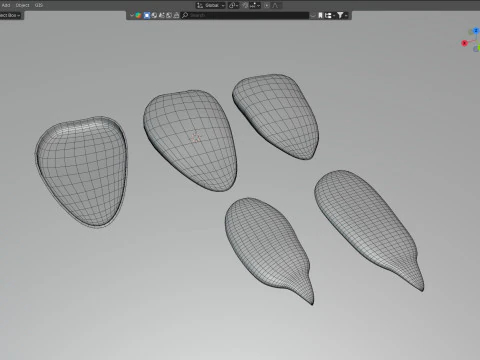Click the globe-shaped icon beside blue square
The height and width of the screenshot is (360, 480).
pyautogui.click(x=154, y=15)
